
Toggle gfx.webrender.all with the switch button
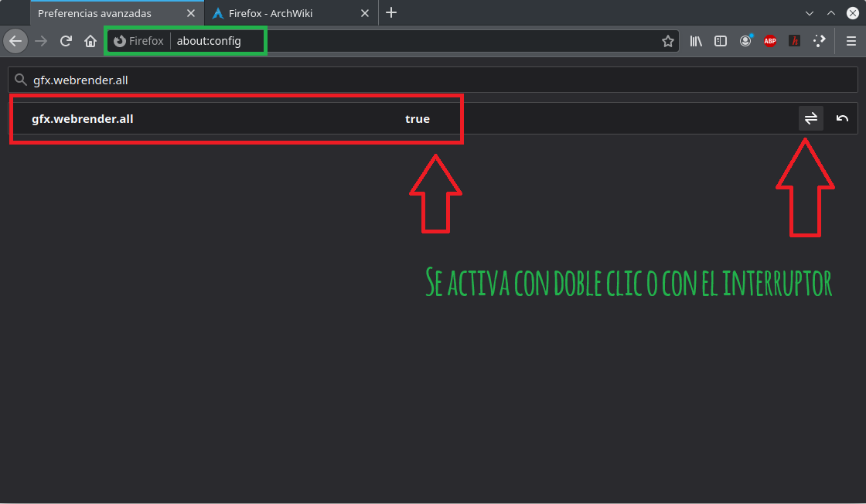(810, 117)
